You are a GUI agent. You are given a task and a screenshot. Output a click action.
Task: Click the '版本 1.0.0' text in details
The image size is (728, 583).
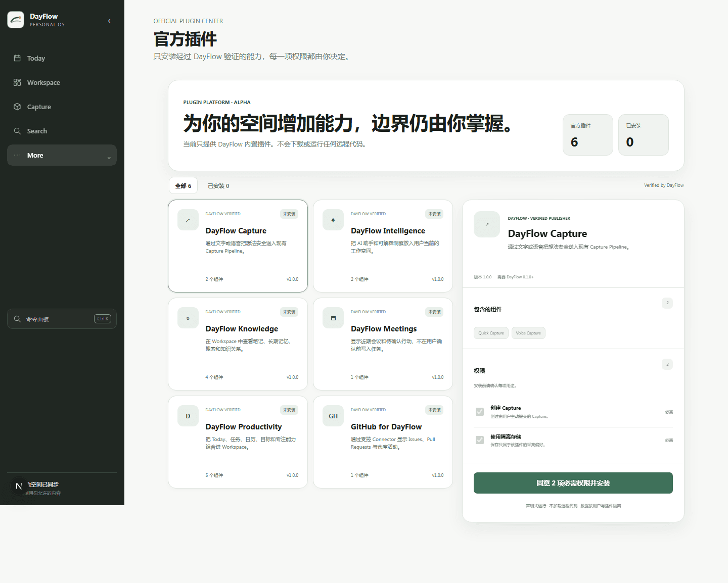click(x=482, y=277)
